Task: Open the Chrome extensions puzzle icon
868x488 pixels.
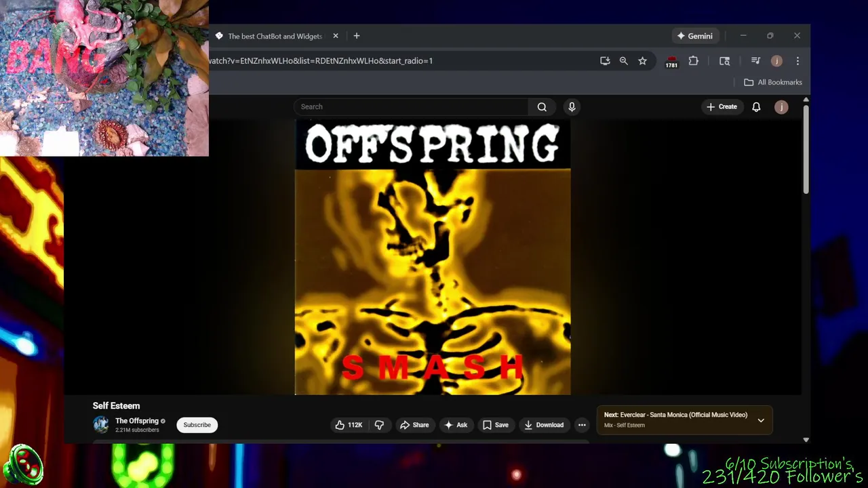Action: coord(693,61)
